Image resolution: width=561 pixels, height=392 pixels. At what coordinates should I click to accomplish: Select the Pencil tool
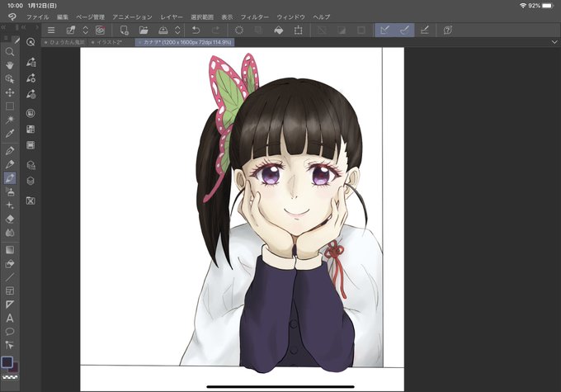tap(10, 164)
